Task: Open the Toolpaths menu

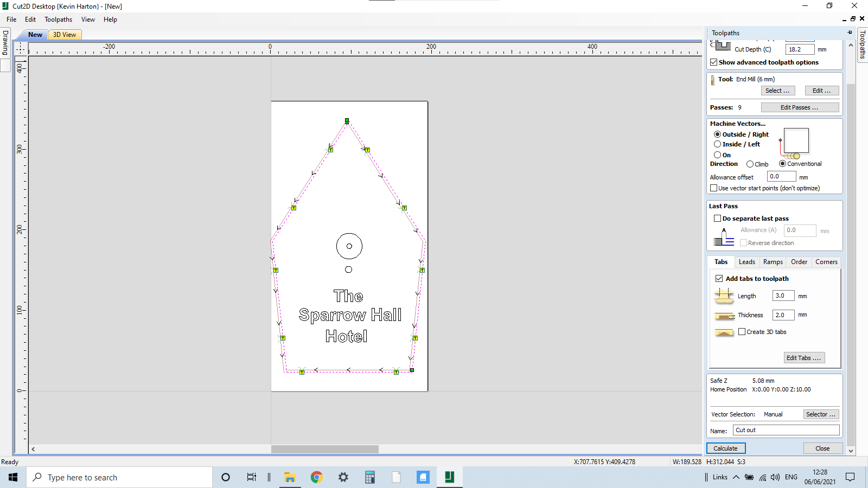Action: click(x=58, y=19)
